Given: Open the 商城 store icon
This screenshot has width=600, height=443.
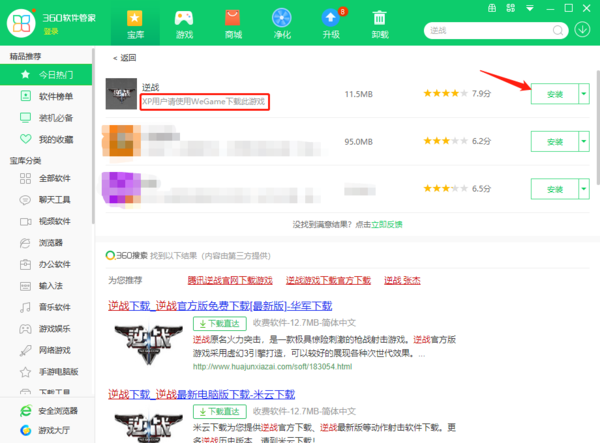Looking at the screenshot, I should point(232,18).
